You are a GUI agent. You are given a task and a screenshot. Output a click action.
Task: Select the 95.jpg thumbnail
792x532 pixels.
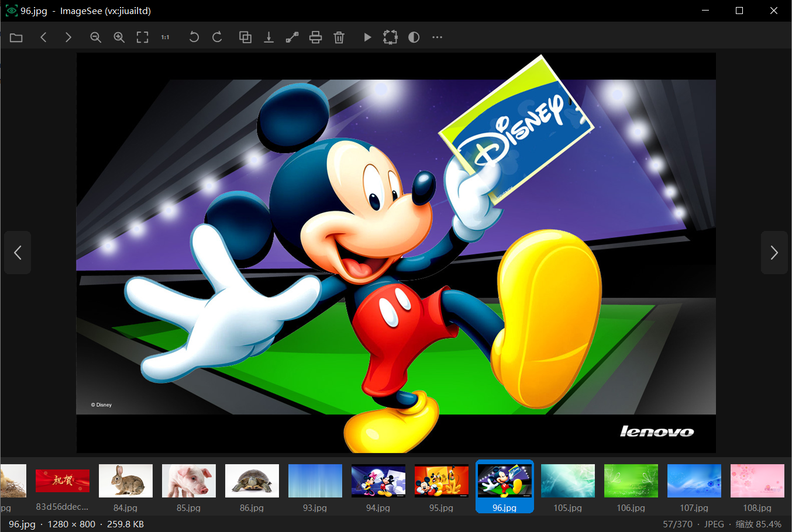pos(442,486)
